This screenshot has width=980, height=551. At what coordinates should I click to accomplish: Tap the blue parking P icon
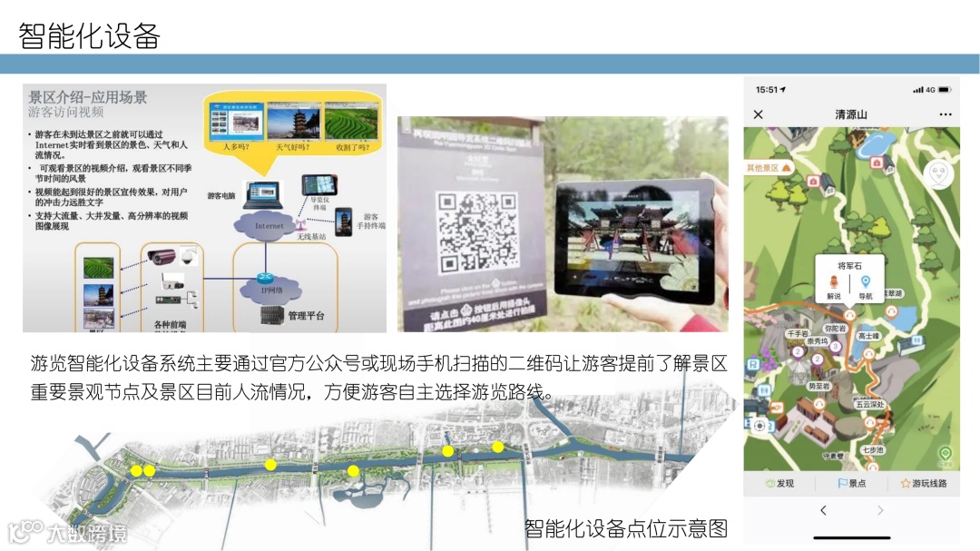click(x=753, y=364)
